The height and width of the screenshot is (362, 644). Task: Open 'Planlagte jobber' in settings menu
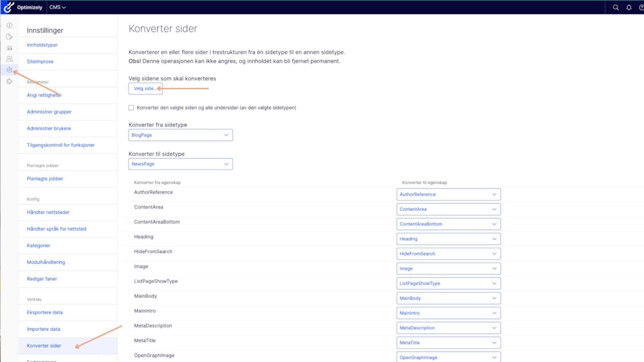coord(45,179)
